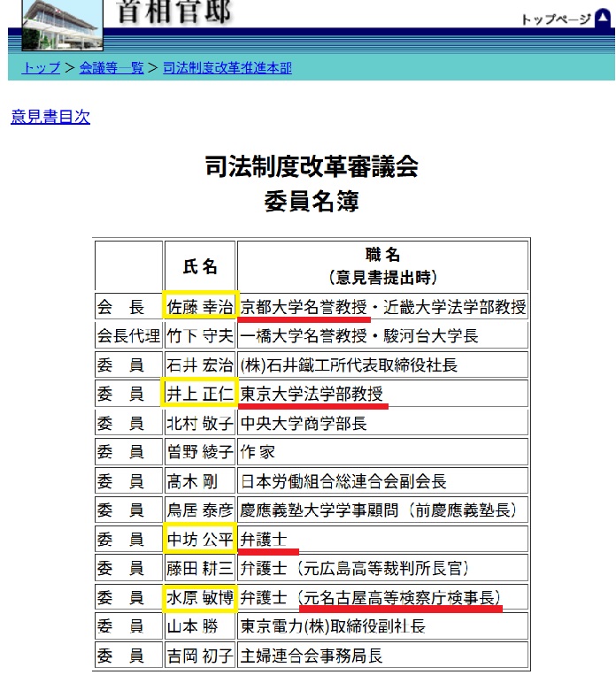Open the 意見書目次 link
The image size is (616, 675).
pos(50,117)
